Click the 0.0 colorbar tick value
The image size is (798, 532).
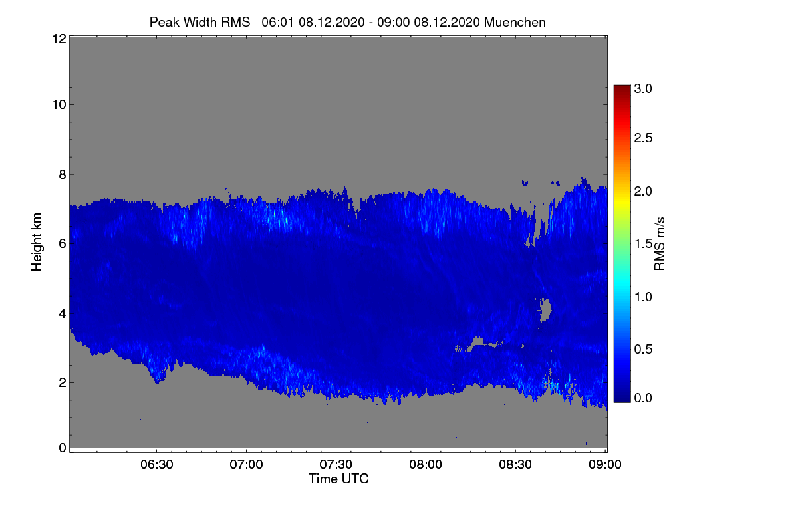pyautogui.click(x=643, y=398)
